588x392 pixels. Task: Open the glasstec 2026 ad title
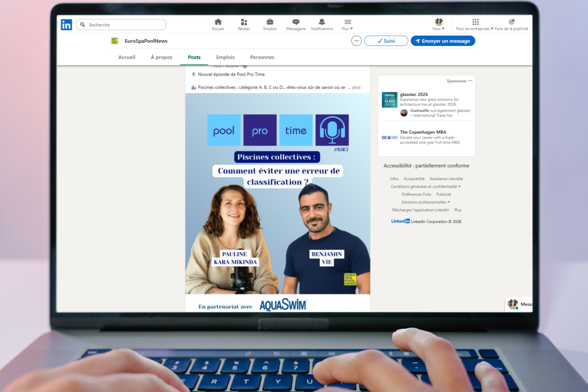pos(414,94)
